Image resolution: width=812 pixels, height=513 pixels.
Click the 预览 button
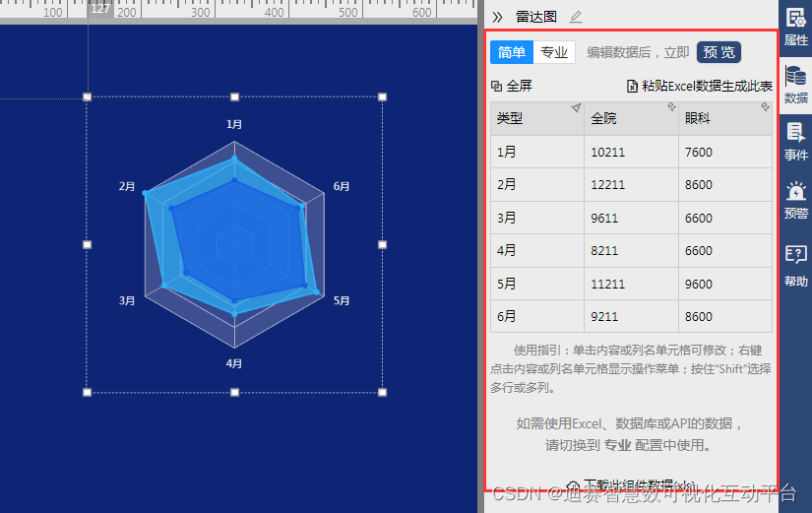(718, 52)
